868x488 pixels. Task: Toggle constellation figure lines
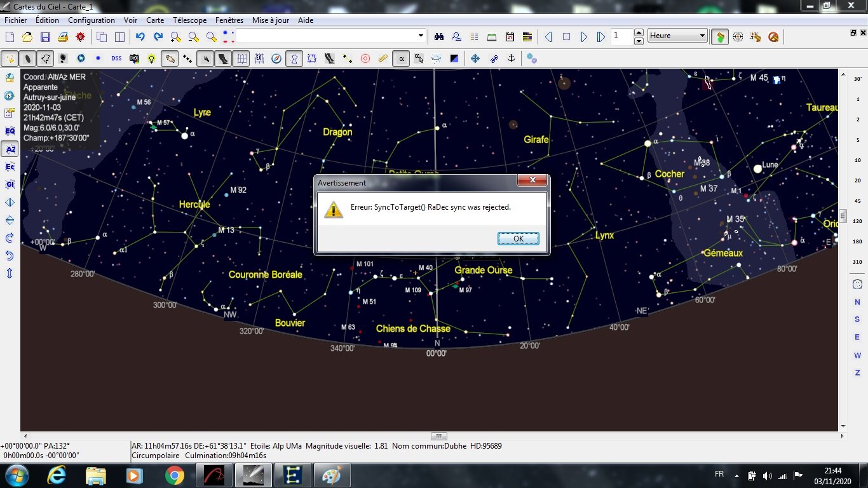pos(294,58)
